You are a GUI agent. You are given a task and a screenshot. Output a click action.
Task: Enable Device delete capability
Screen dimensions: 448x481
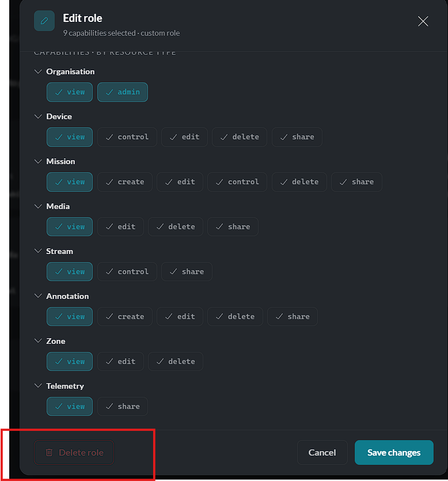coord(240,137)
